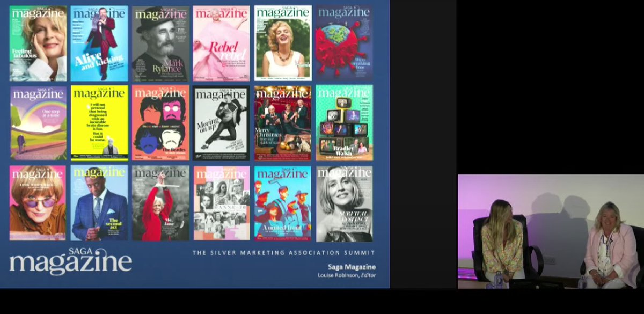Click the speakers' webcam video feed
This screenshot has width=644, height=314.
coord(551,231)
